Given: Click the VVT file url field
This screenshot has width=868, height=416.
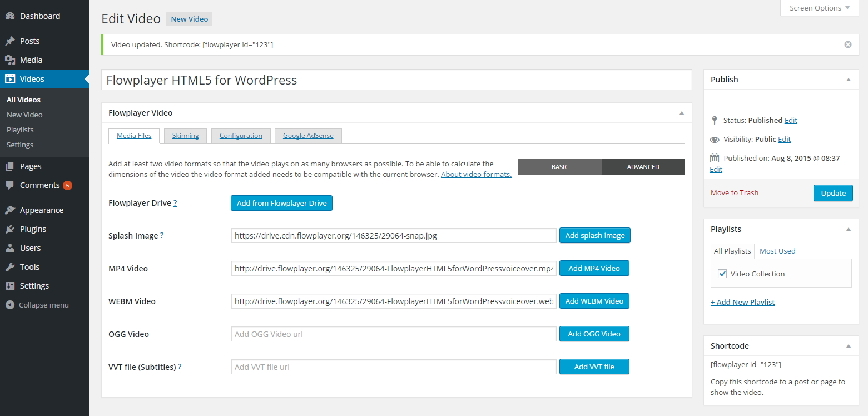Looking at the screenshot, I should [x=394, y=367].
